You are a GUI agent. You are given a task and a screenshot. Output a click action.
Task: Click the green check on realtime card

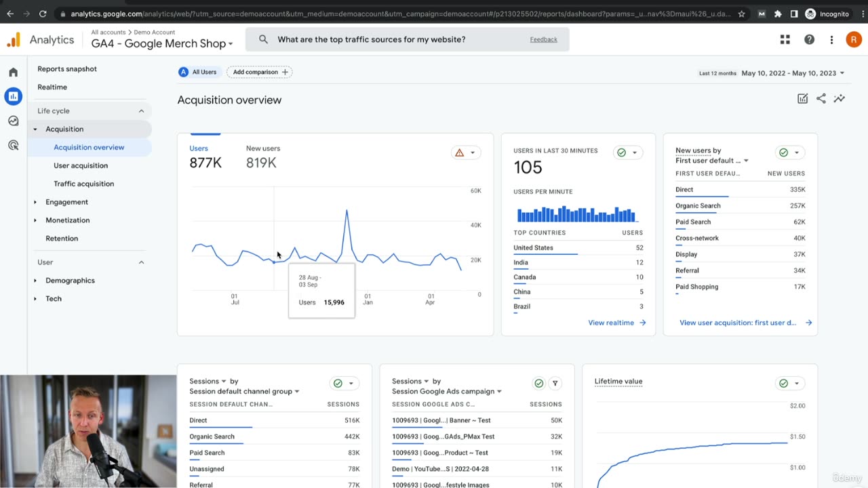(621, 152)
